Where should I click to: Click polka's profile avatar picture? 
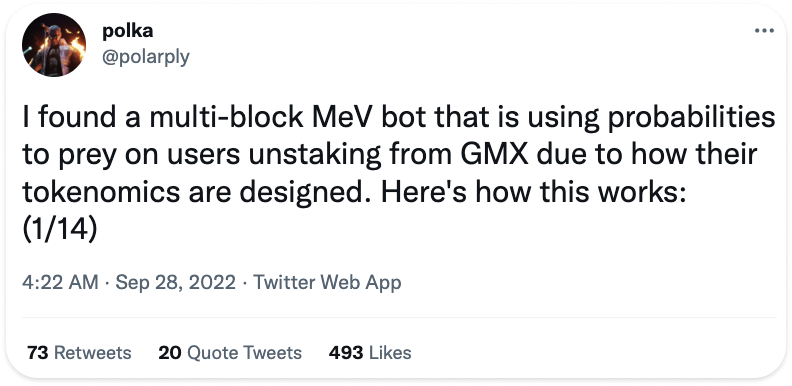pos(54,45)
